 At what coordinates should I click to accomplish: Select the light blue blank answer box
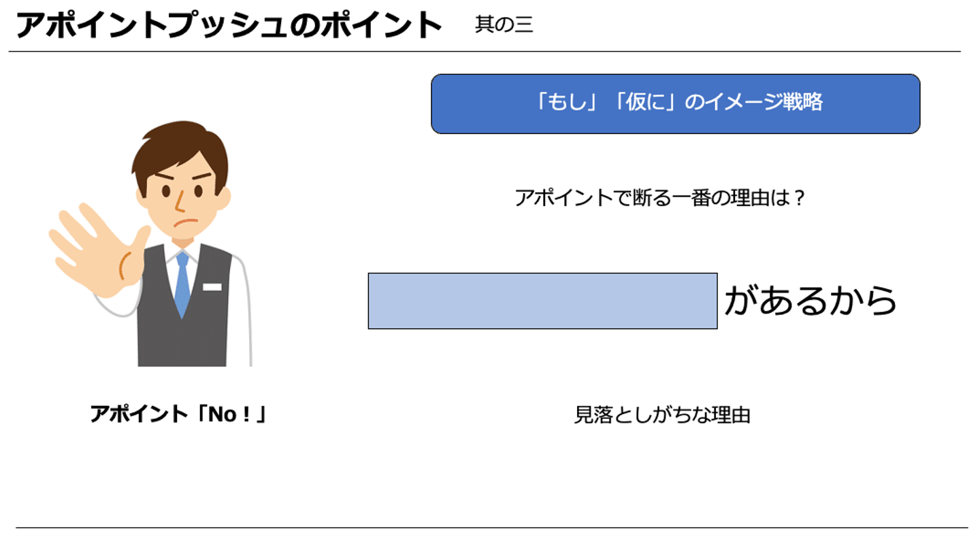542,301
